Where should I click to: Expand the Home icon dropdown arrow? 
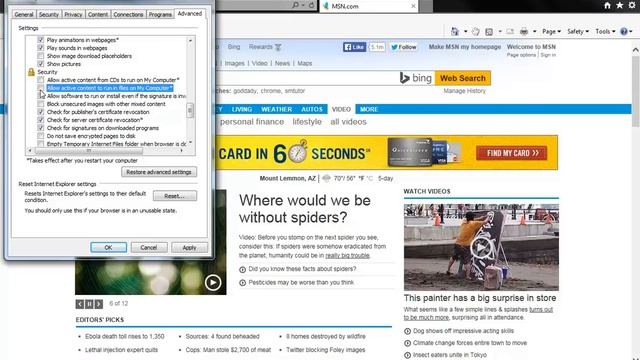coord(465,31)
